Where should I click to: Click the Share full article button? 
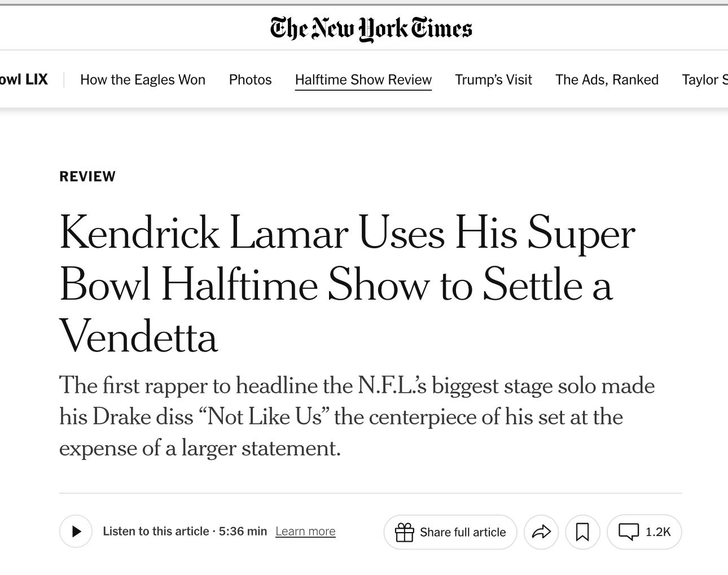pos(463,532)
